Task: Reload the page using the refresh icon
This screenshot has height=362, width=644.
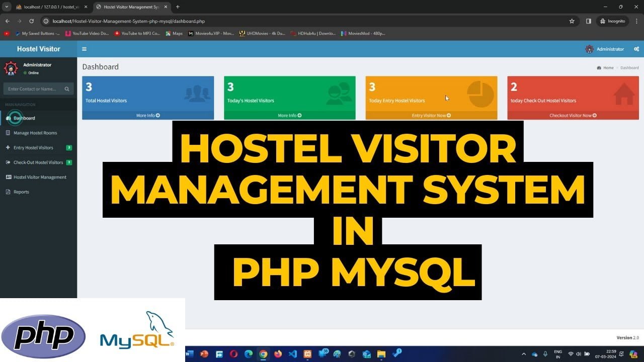Action: pos(31,21)
